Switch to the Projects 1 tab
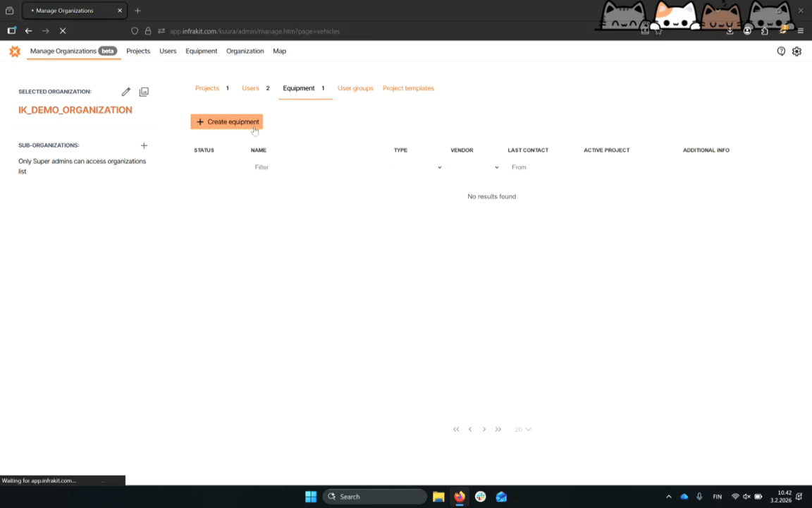Screen dimensions: 812x508 point(212,88)
